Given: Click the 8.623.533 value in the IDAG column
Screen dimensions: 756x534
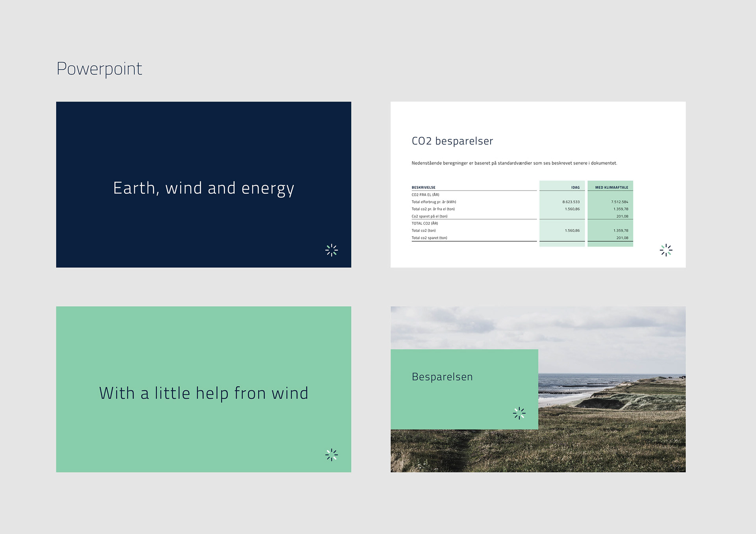Looking at the screenshot, I should tap(571, 202).
